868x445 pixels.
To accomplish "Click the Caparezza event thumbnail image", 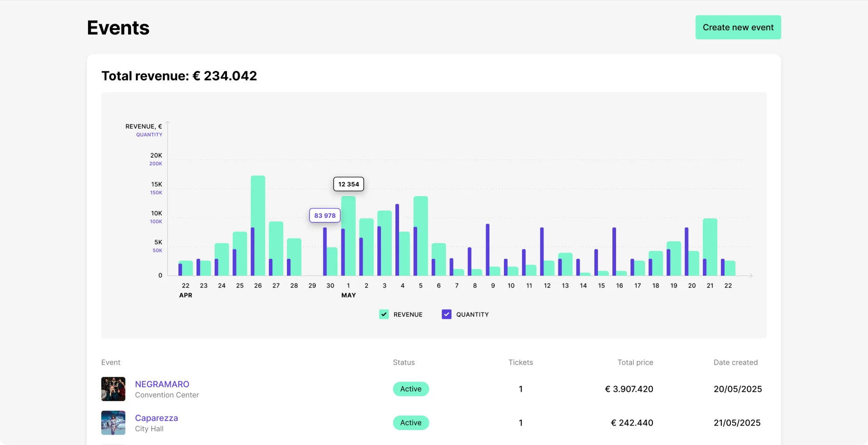I will (113, 423).
